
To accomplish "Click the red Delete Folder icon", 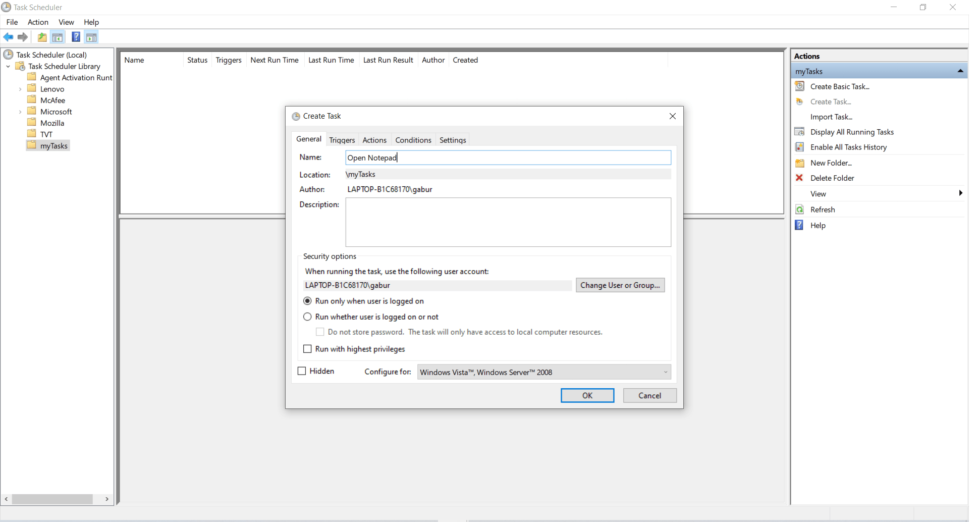I will pos(800,178).
